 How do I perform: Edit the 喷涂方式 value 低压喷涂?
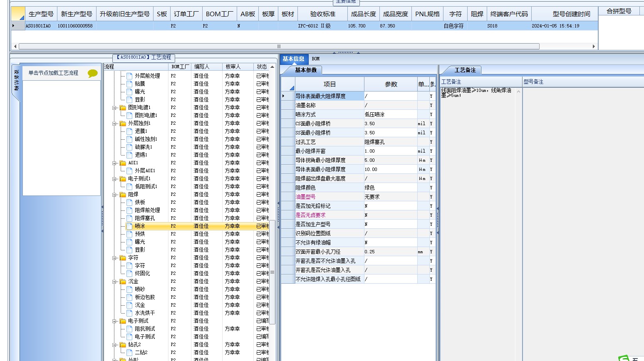[x=391, y=114]
